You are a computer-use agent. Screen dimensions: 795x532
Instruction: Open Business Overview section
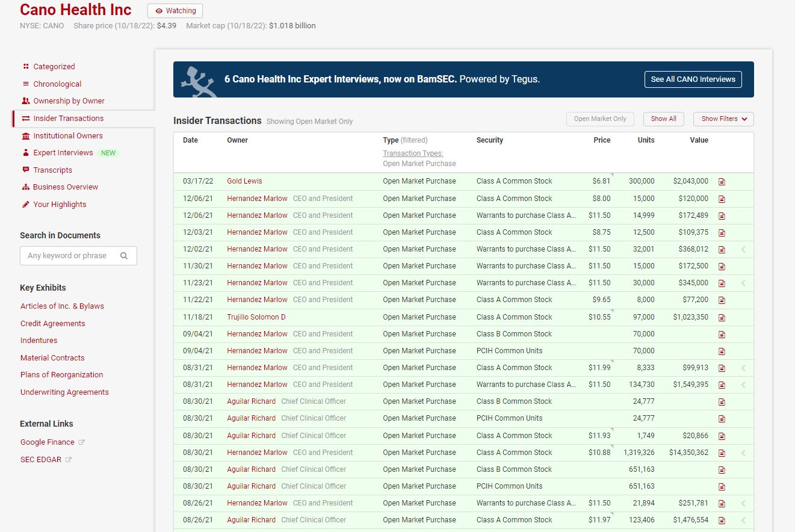(x=65, y=187)
